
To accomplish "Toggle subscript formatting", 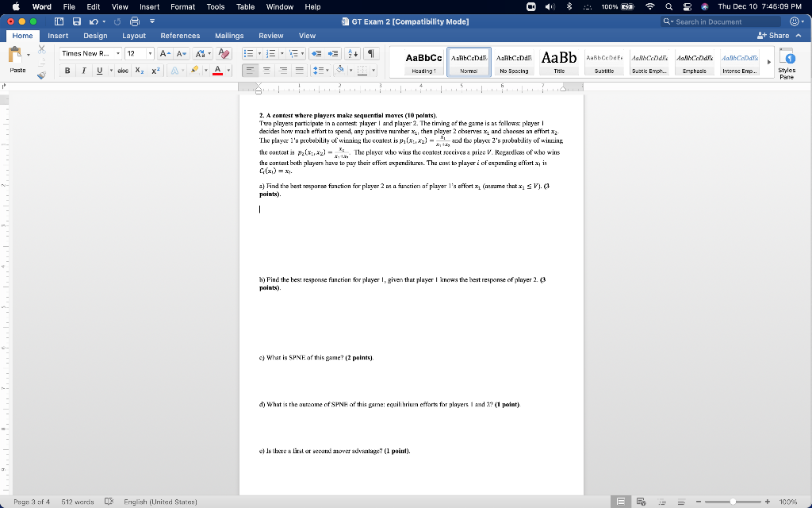I will click(139, 71).
